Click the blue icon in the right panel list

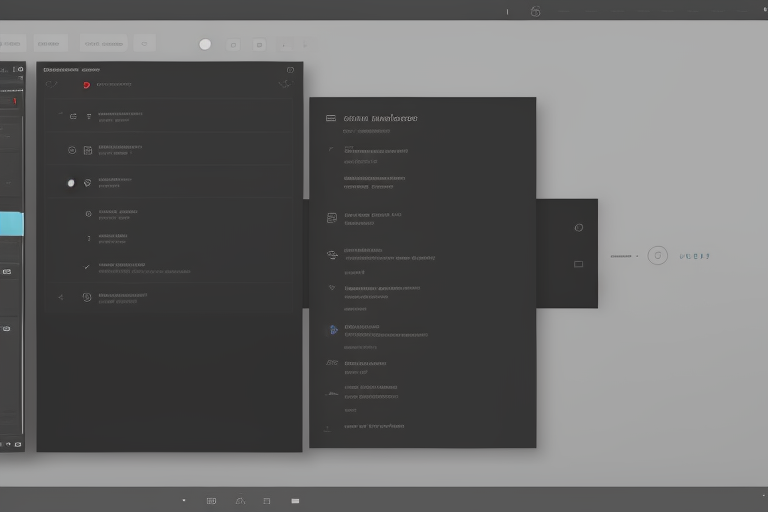pyautogui.click(x=333, y=329)
